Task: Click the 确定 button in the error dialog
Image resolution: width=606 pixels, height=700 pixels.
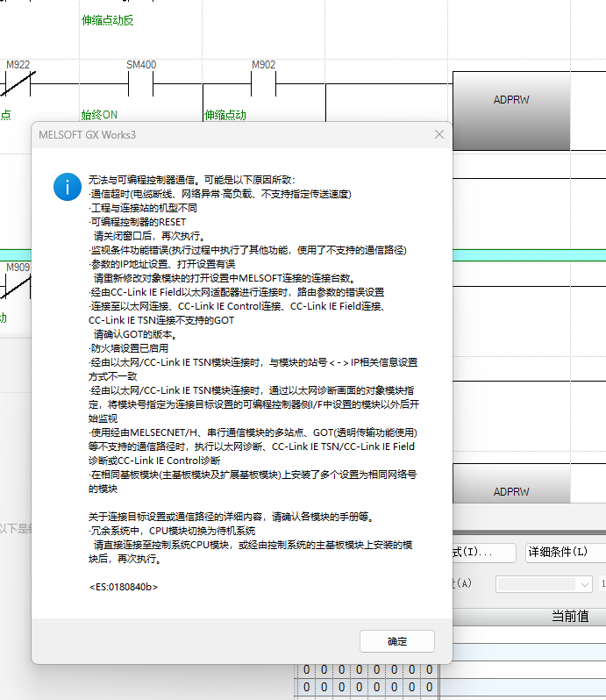Action: pyautogui.click(x=396, y=641)
